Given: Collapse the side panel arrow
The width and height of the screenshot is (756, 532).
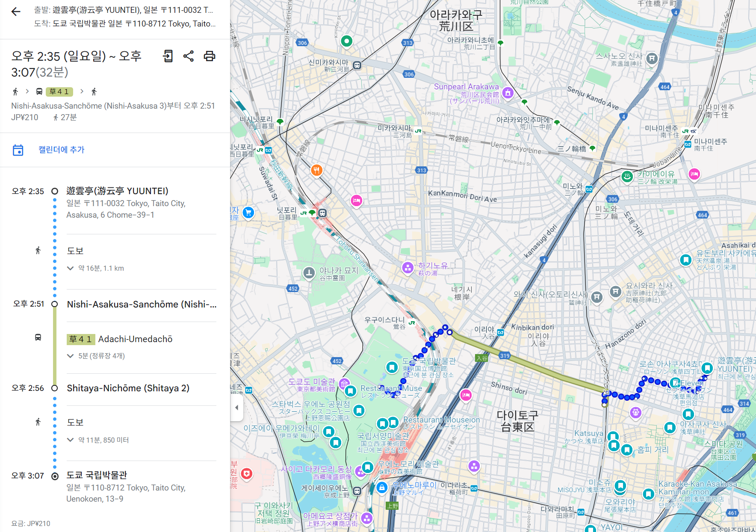Looking at the screenshot, I should pyautogui.click(x=237, y=408).
